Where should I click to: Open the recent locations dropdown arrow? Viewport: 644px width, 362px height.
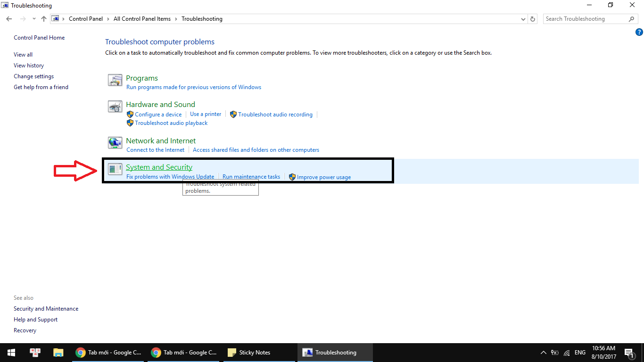34,19
